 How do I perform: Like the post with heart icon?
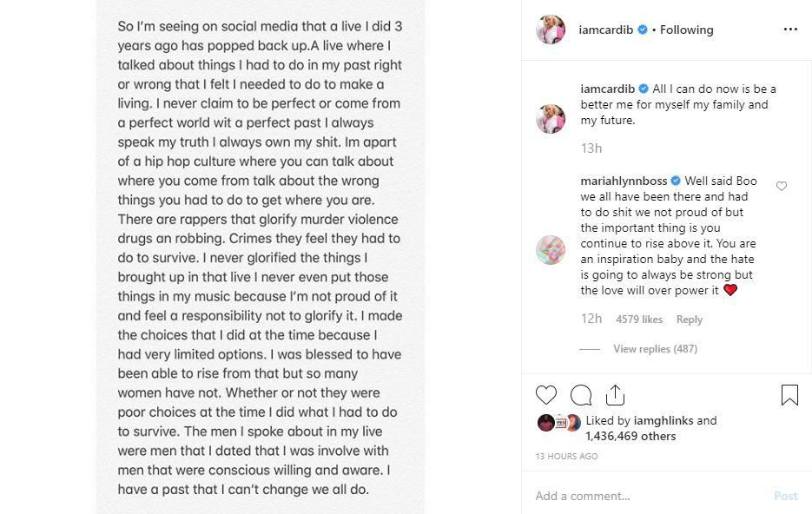546,395
